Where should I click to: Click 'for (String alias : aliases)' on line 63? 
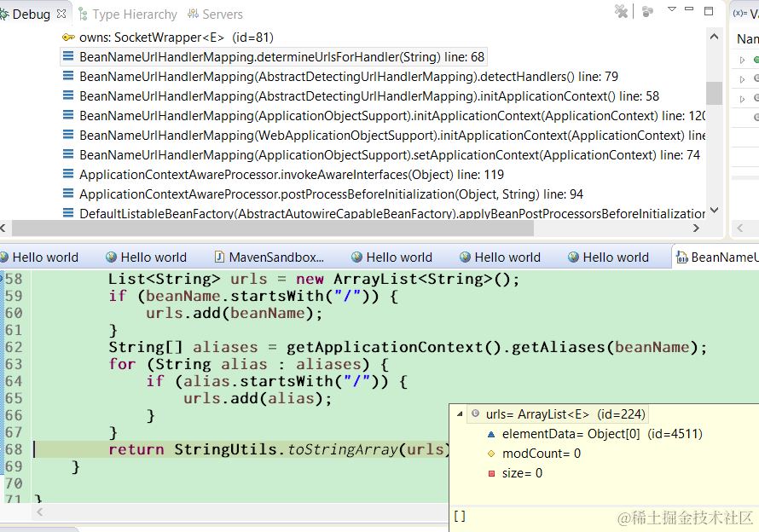coord(239,364)
